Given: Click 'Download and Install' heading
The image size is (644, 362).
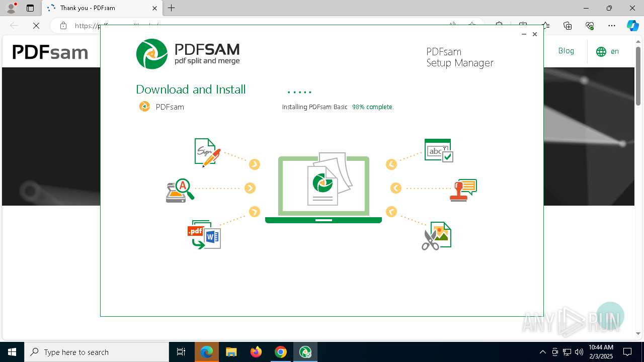Looking at the screenshot, I should pyautogui.click(x=191, y=89).
